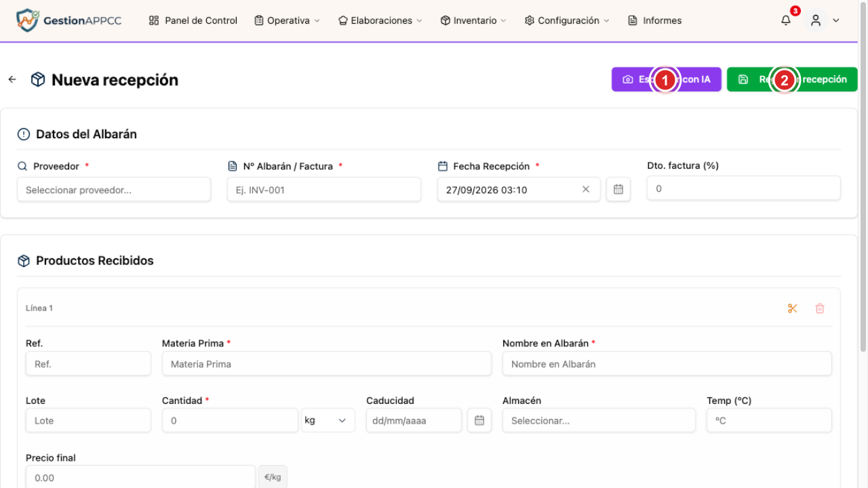
Task: Open the Almacén selector
Action: (599, 420)
